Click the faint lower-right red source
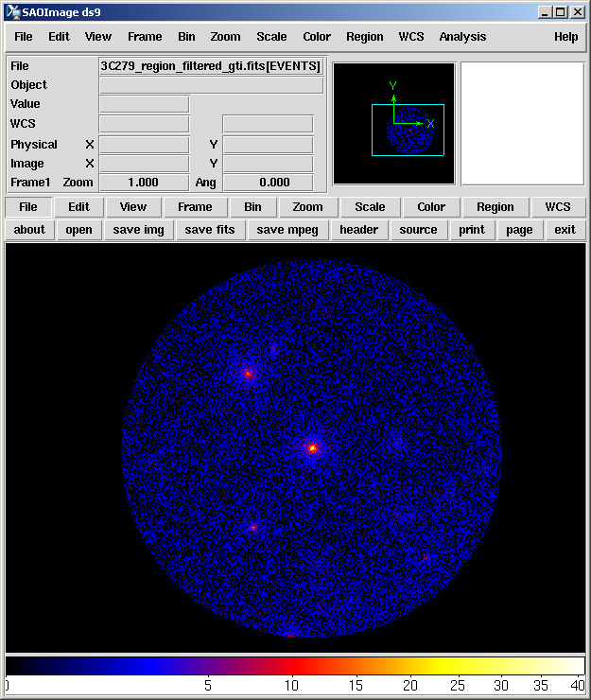 (x=426, y=557)
